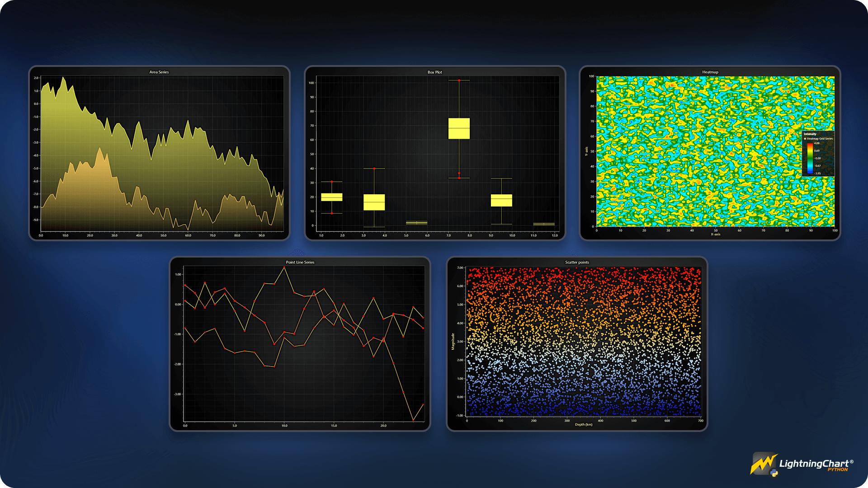This screenshot has width=868, height=488.
Task: Click the 4.08 legend value
Action: tap(817, 143)
